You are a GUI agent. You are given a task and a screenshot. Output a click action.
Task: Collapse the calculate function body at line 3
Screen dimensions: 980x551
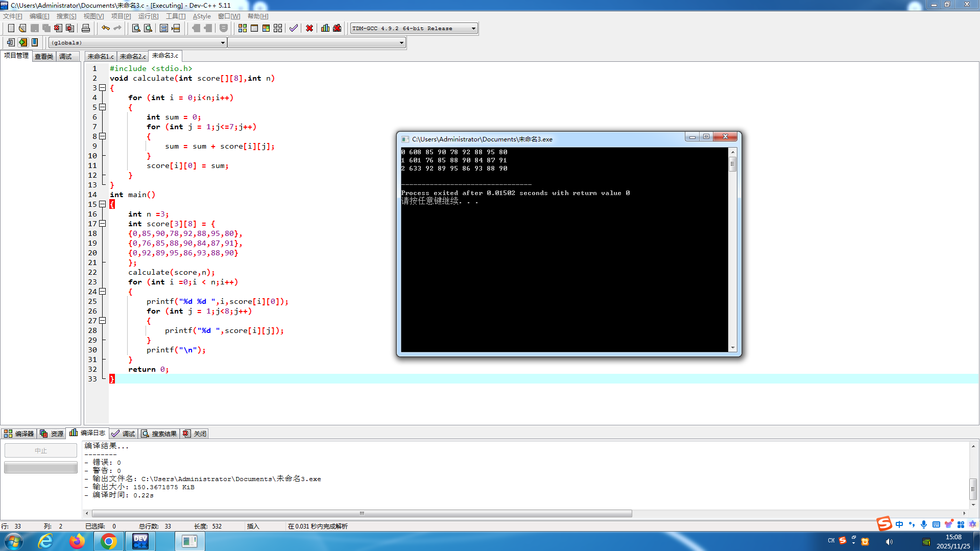[103, 88]
